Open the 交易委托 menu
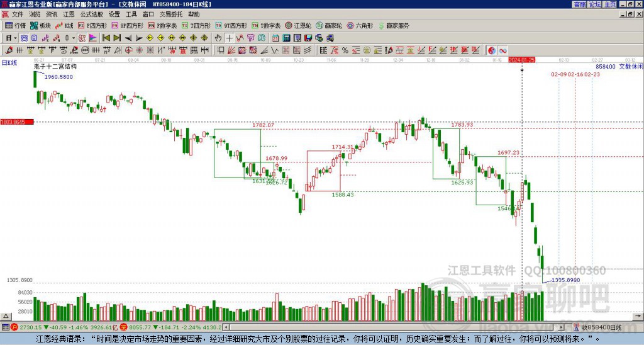Image resolution: width=644 pixels, height=345 pixels. (171, 14)
